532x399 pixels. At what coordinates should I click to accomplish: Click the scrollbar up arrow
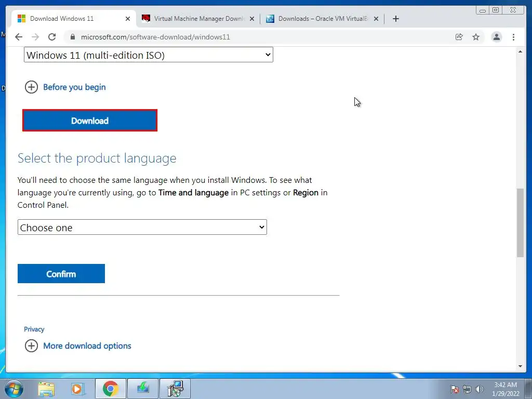tap(520, 51)
